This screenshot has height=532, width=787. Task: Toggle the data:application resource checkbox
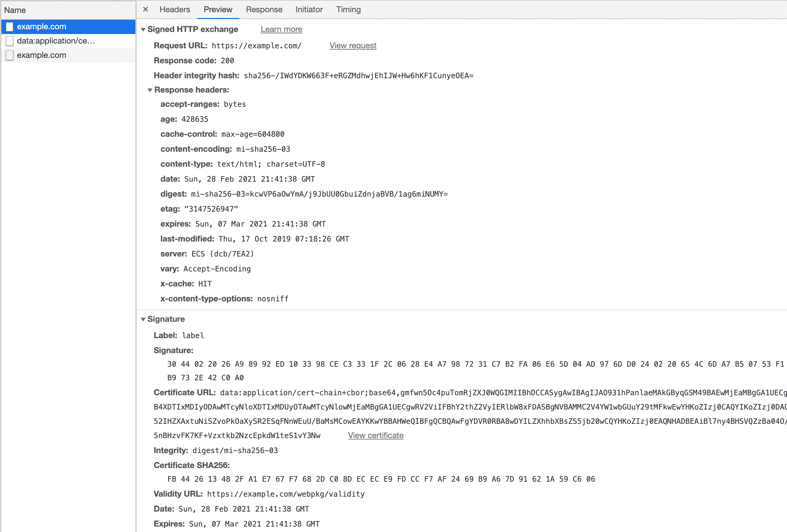pyautogui.click(x=10, y=40)
